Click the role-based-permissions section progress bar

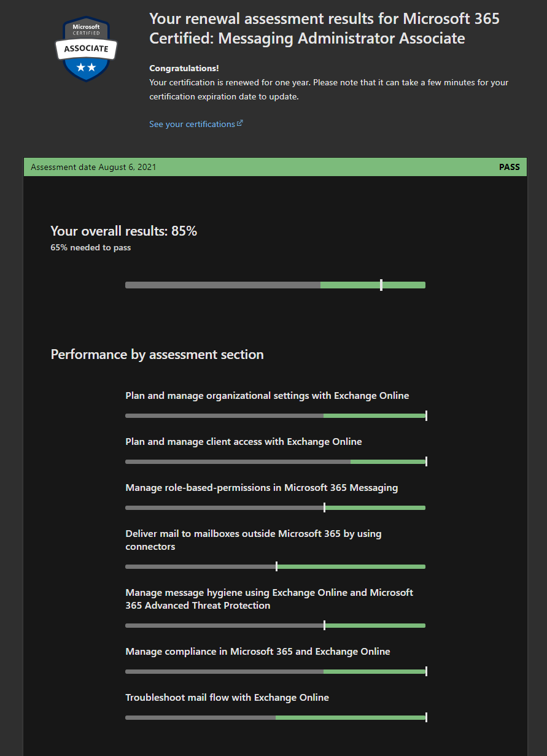pyautogui.click(x=275, y=507)
